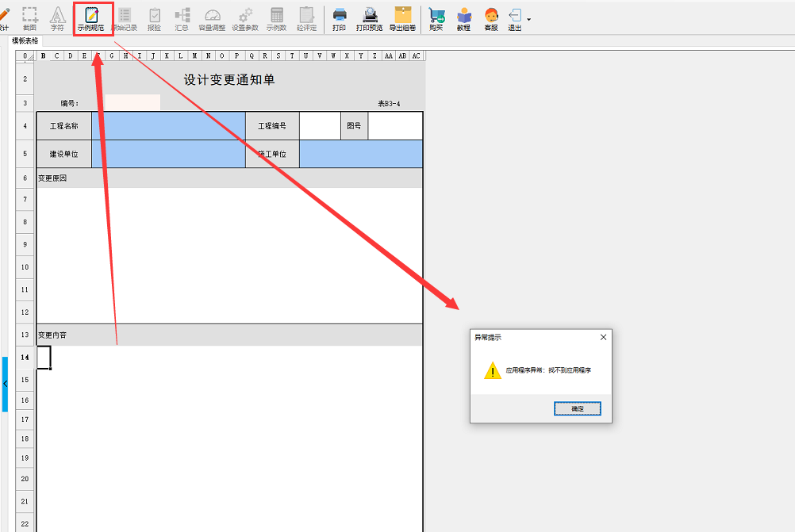Screen dimensions: 795x532
Task: Open the 字符 character tool
Action: [57, 17]
